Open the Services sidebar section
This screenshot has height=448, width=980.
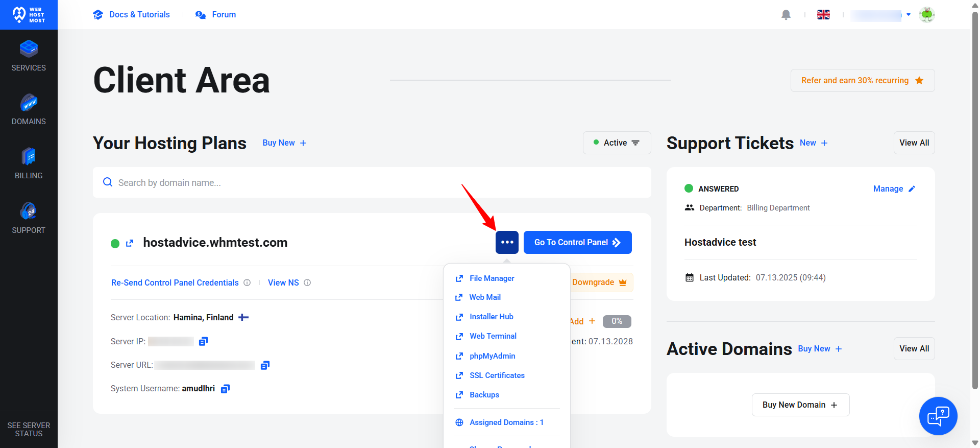coord(29,56)
